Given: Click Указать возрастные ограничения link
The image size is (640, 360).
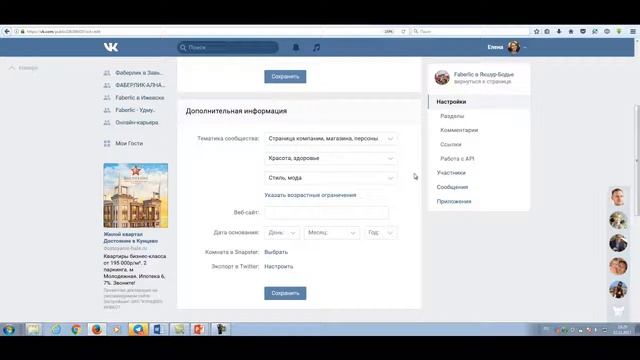Looking at the screenshot, I should [310, 195].
